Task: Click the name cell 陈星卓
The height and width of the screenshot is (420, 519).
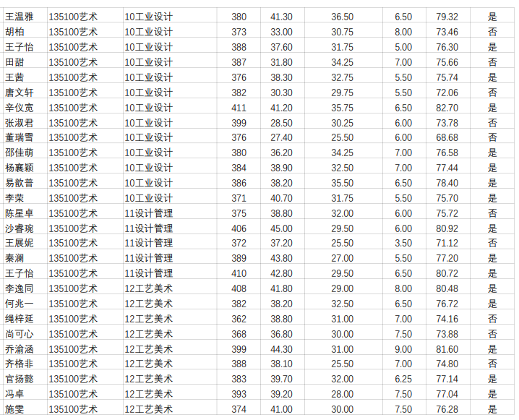Action: coord(20,213)
